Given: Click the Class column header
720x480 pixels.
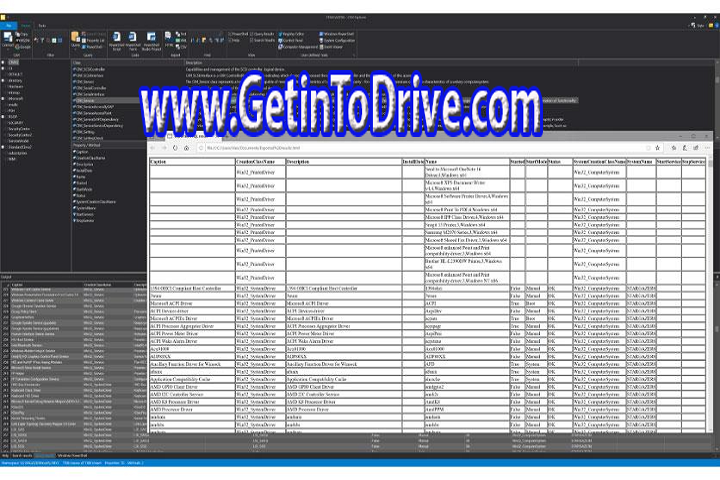Looking at the screenshot, I should pos(128,62).
